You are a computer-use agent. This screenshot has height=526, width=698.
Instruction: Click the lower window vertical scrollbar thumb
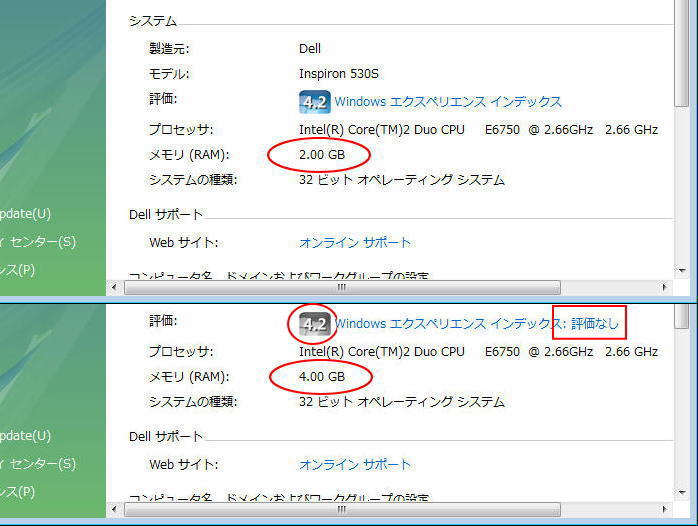coord(682,317)
